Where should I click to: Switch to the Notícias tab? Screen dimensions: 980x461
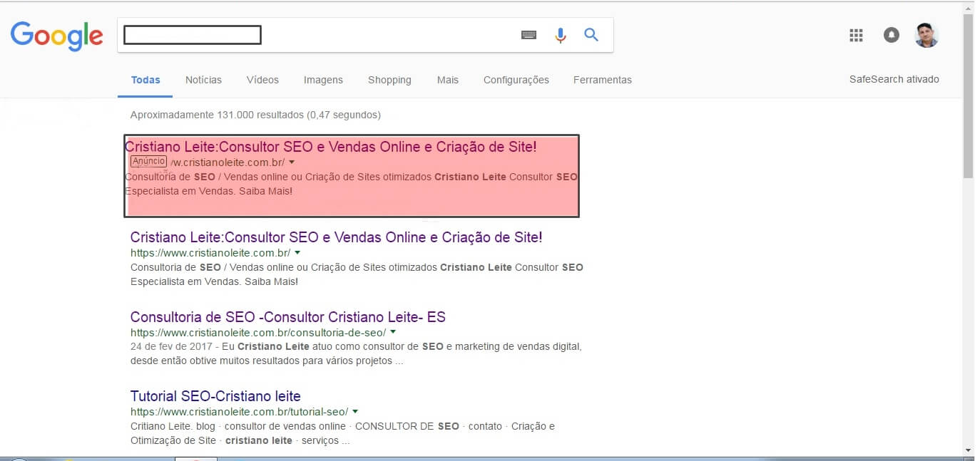[x=203, y=80]
